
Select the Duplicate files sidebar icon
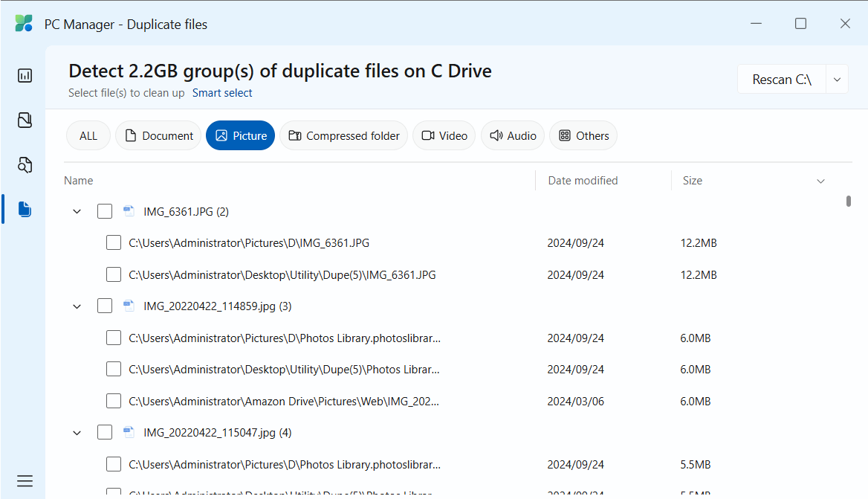click(25, 209)
